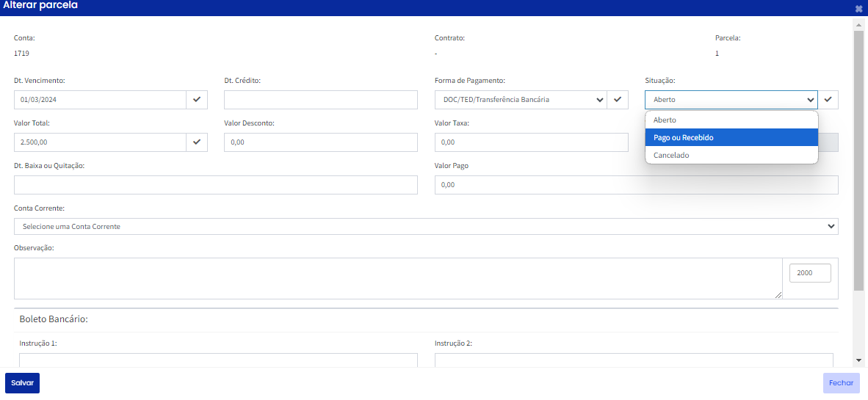Image resolution: width=868 pixels, height=400 pixels.
Task: Open Forma de Pagamento dropdown
Action: pyautogui.click(x=521, y=100)
